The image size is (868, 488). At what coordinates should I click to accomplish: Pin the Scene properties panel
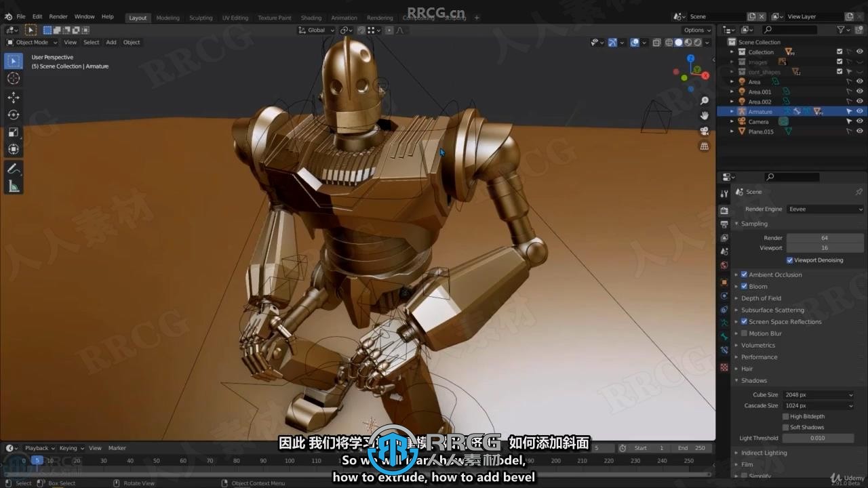tap(859, 192)
